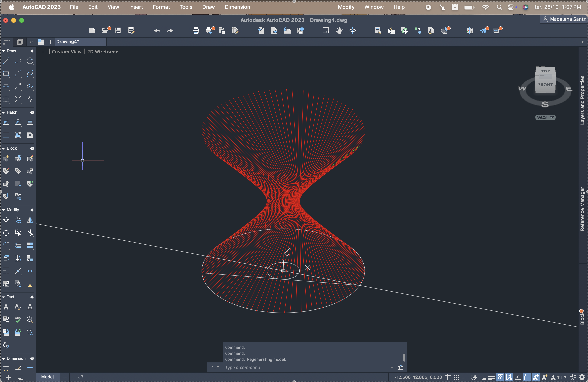Toggle grid display in status bar
This screenshot has width=588, height=382.
point(447,377)
